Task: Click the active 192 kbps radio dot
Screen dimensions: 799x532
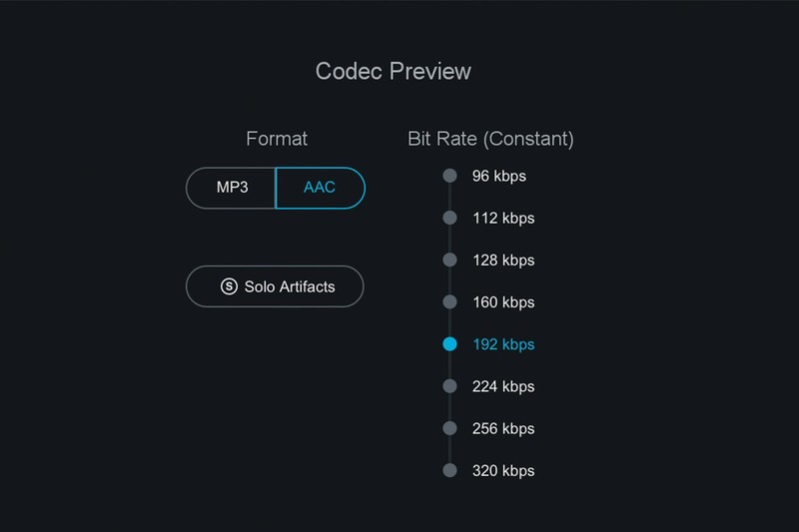Action: coord(449,344)
